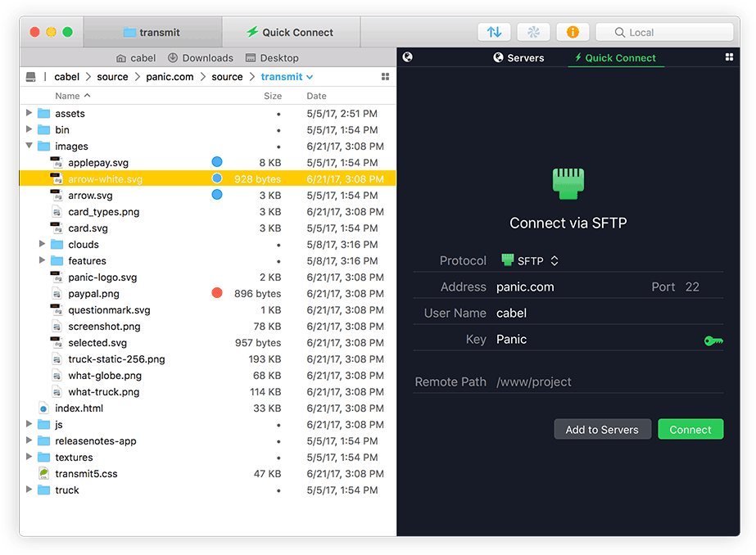Click the orange info inspector icon
Viewport: 756px width, 555px height.
pos(573,32)
